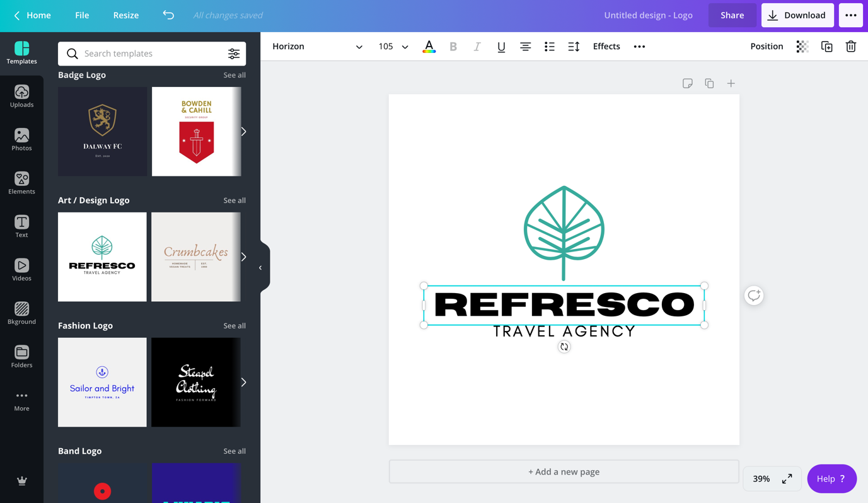Click the crown premium icon
868x503 pixels.
tap(21, 481)
